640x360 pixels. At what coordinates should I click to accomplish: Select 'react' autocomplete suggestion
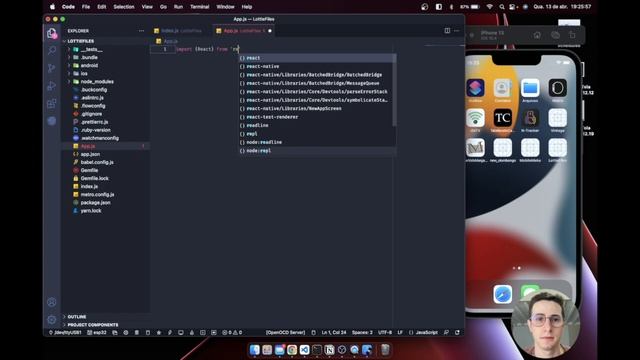pos(316,58)
